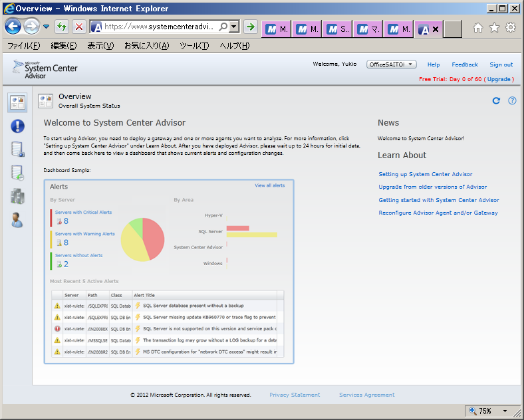Open Configuration Current Snapshot sidebar icon
The image size is (524, 420).
[17, 150]
